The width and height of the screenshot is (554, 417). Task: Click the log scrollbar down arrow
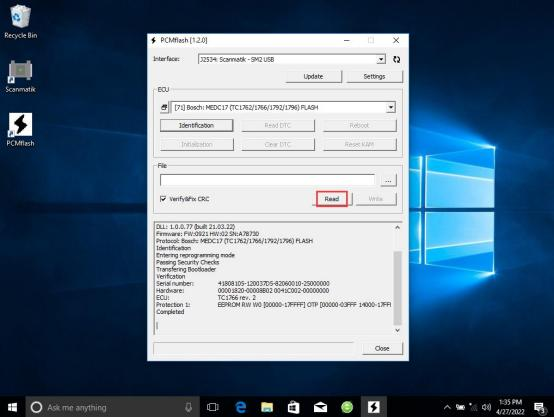point(397,330)
